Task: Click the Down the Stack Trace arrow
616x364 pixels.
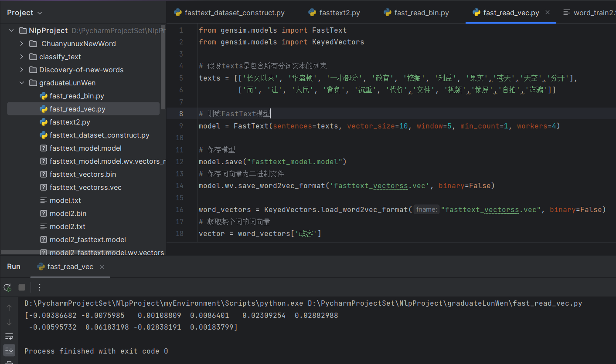Action: 9,322
